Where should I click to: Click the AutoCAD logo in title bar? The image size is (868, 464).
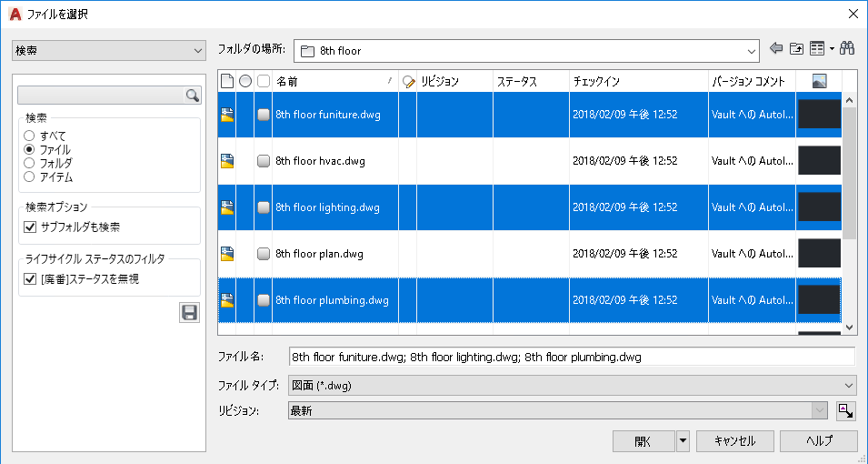pos(15,14)
